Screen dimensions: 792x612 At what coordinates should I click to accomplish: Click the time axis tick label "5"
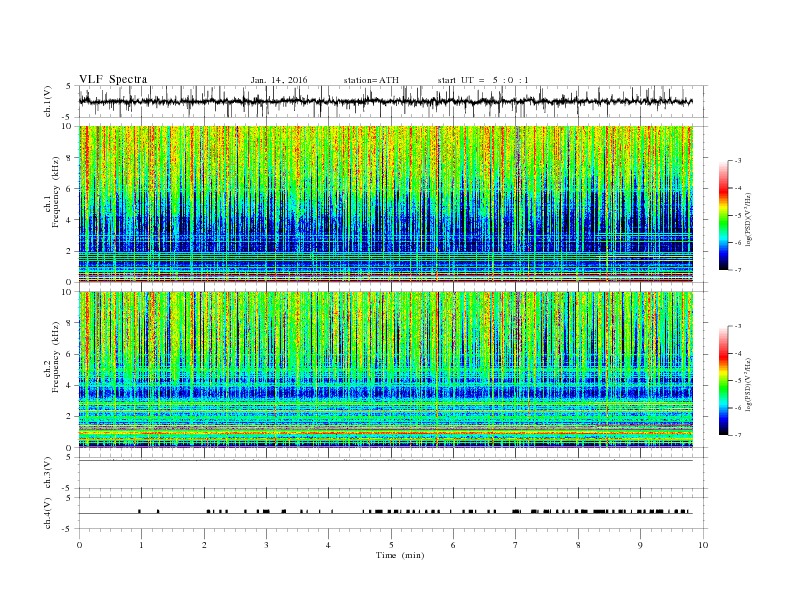point(391,545)
